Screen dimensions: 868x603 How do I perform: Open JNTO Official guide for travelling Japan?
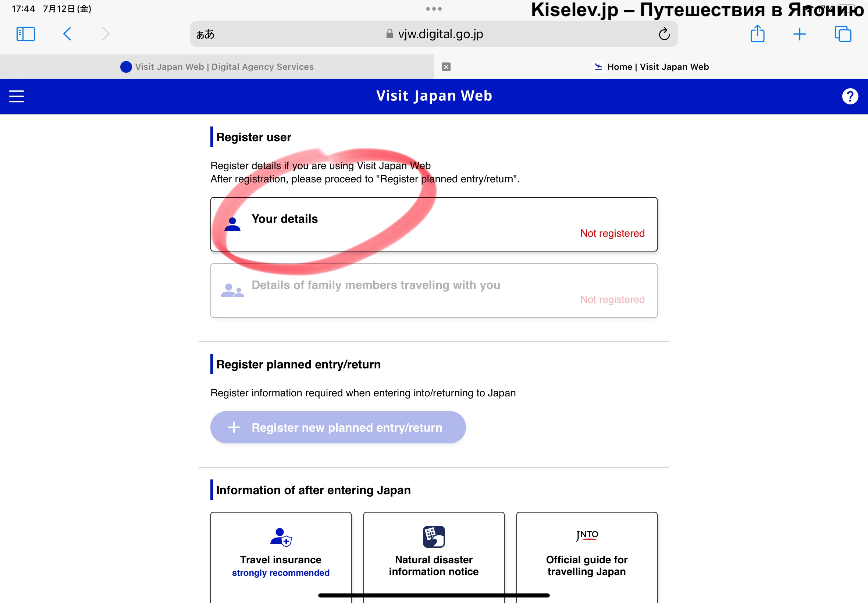point(587,556)
